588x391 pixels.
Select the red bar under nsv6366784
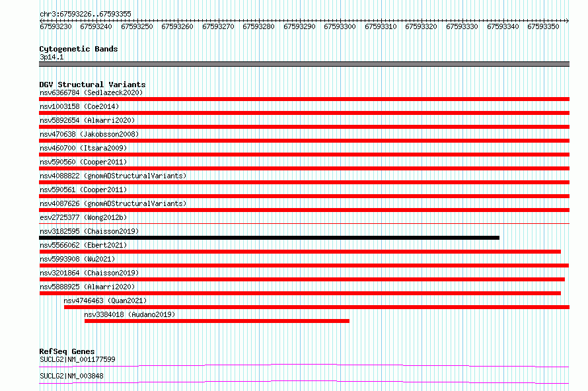(304, 99)
